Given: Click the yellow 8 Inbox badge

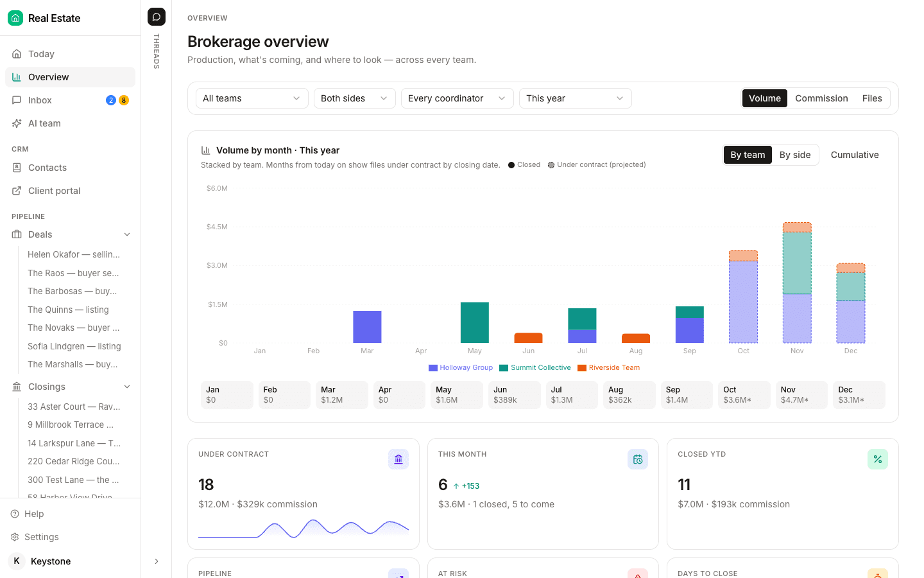Looking at the screenshot, I should tap(124, 100).
